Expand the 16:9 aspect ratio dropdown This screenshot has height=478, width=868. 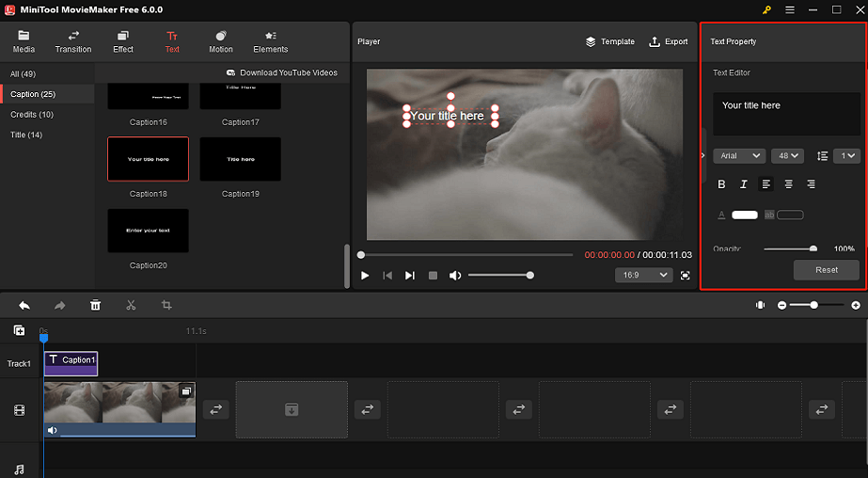click(x=644, y=276)
